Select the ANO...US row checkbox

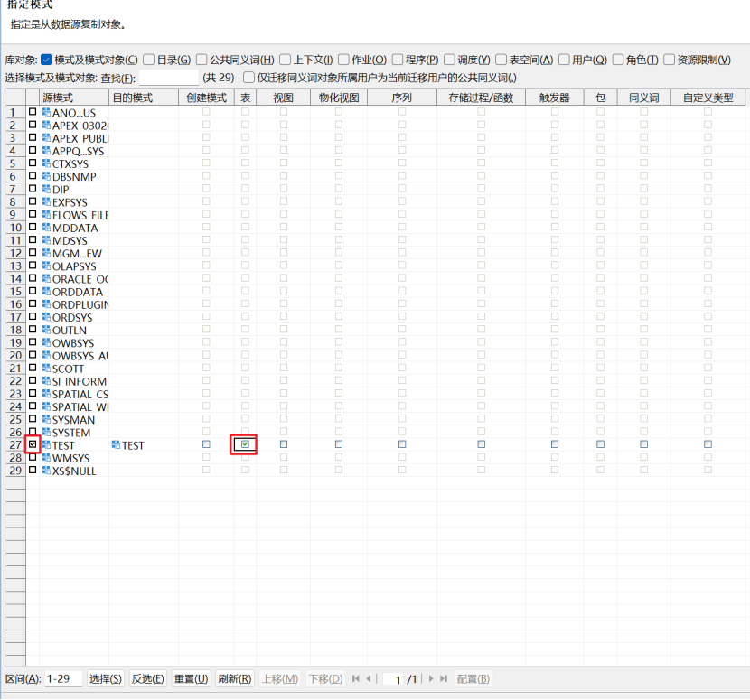[x=33, y=111]
